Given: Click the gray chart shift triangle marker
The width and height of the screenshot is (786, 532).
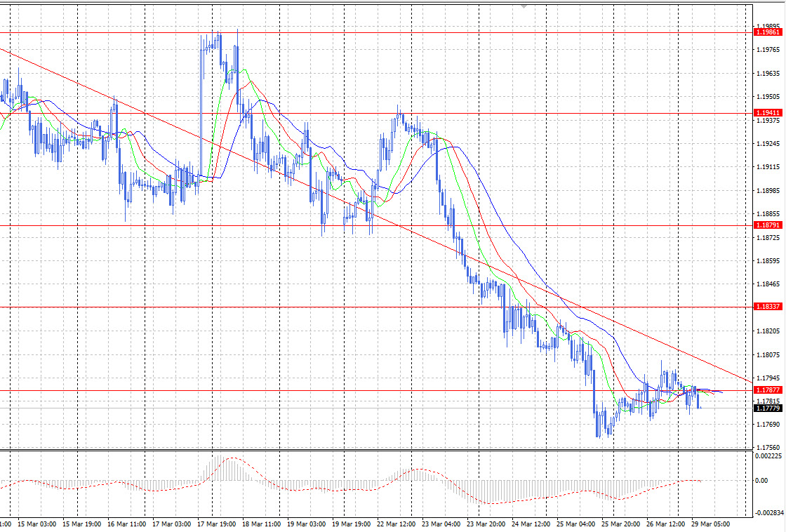Looking at the screenshot, I should coord(524,6).
